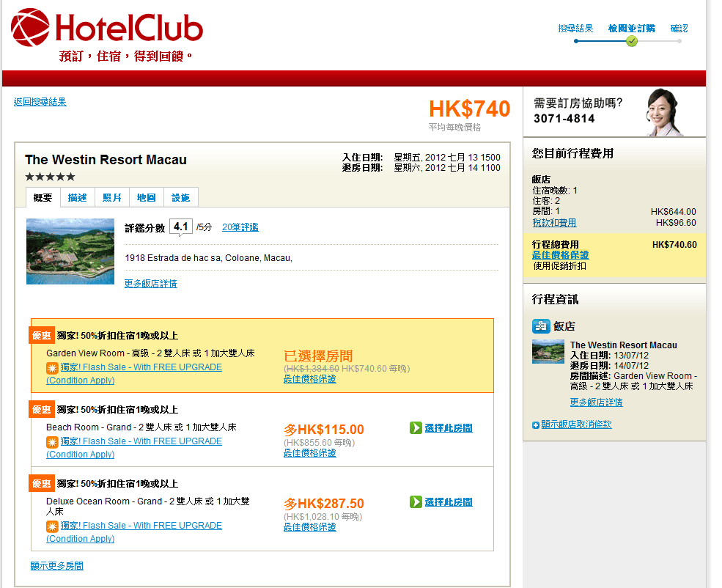Open the 描述 tab

point(77,198)
